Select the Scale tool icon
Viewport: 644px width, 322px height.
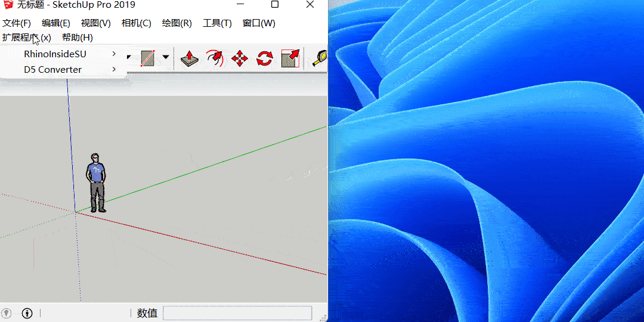pyautogui.click(x=290, y=58)
